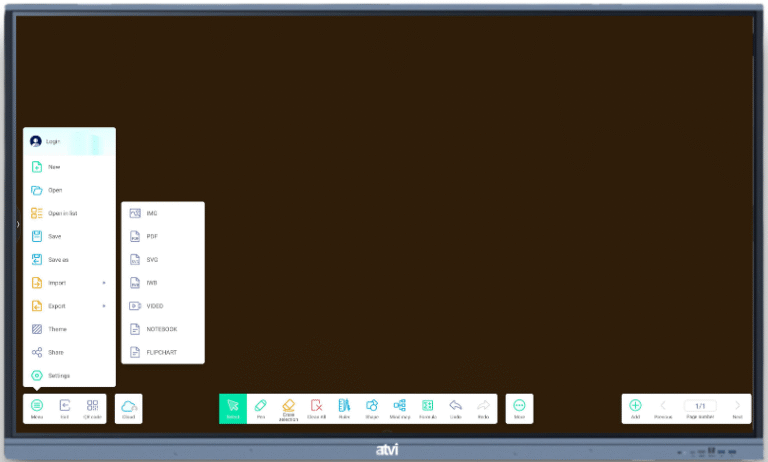Select the Save as menu entry

click(69, 260)
